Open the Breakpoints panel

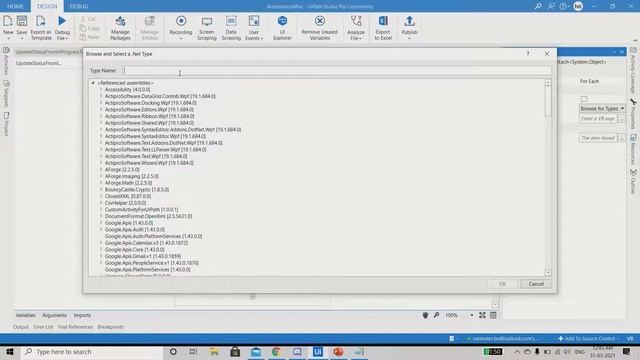click(110, 327)
